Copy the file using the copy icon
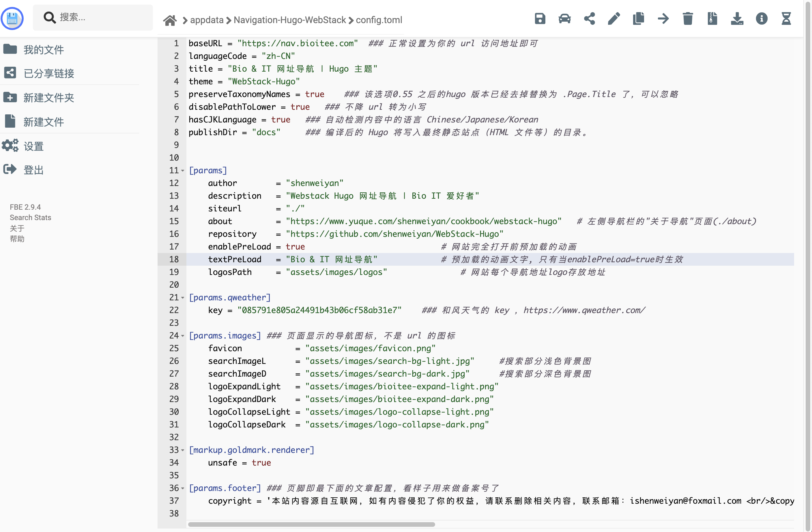Screen dimensions: 812x532 (639, 19)
